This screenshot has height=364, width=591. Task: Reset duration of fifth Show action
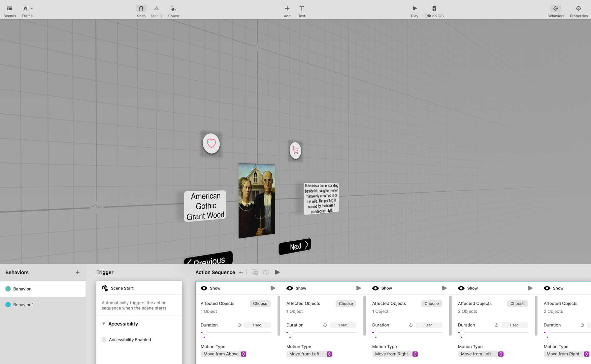pos(582,325)
